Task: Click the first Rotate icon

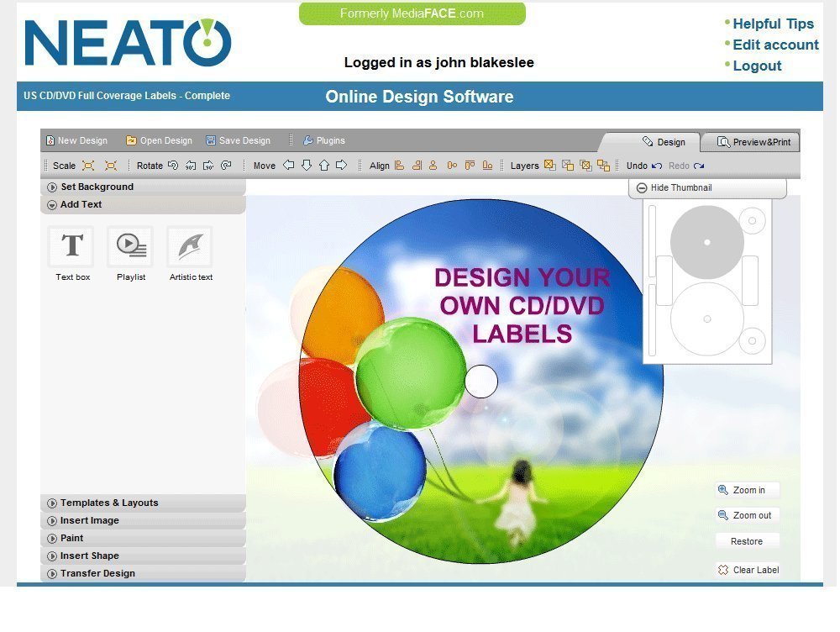Action: click(173, 166)
